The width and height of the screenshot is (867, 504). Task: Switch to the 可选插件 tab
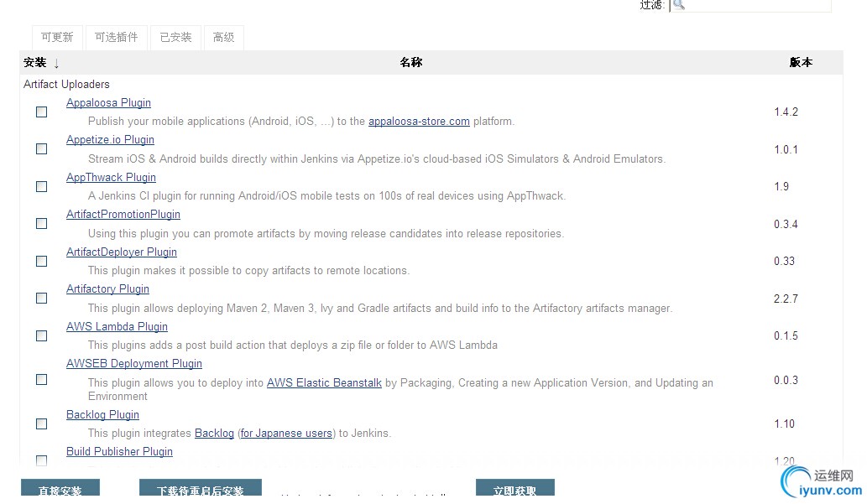click(x=116, y=38)
